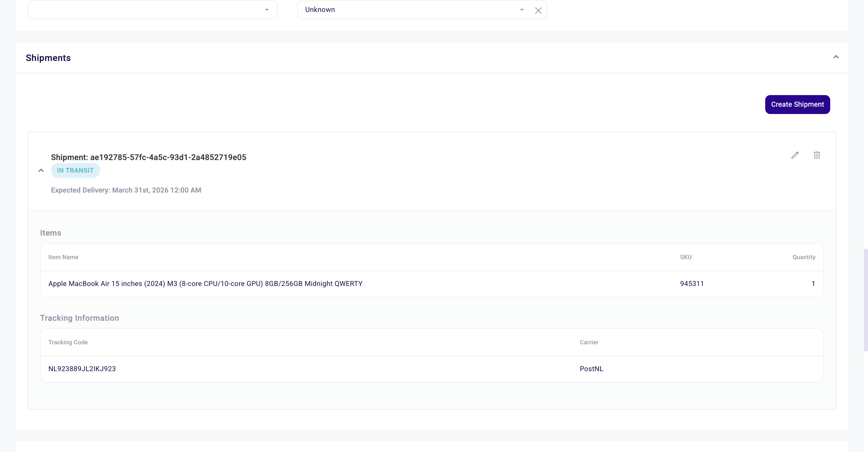Click the Quantity column header
The height and width of the screenshot is (452, 868).
803,257
